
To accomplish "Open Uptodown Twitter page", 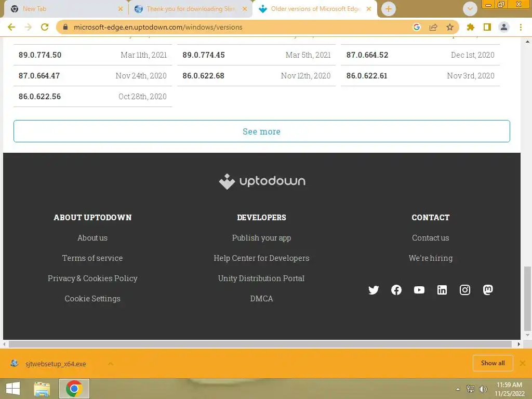I will (374, 290).
